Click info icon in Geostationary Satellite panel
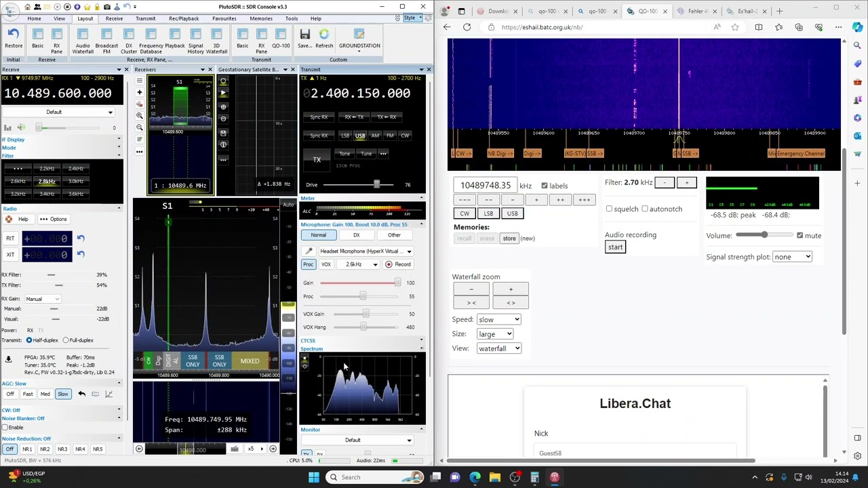Image resolution: width=868 pixels, height=488 pixels. tap(223, 144)
